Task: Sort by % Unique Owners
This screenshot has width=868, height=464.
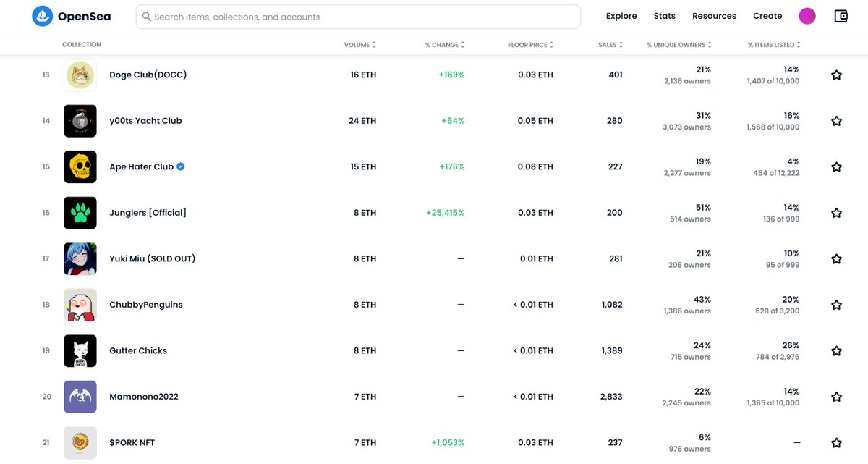Action: tap(678, 45)
